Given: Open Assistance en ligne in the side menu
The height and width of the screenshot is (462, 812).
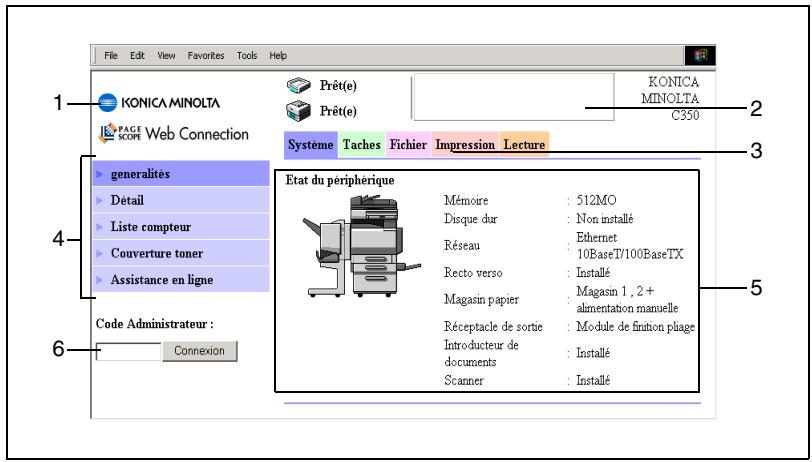Looking at the screenshot, I should pyautogui.click(x=181, y=280).
